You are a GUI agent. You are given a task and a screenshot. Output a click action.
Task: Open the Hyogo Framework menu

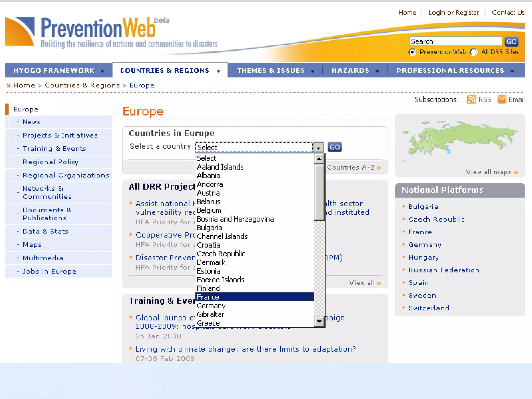point(54,71)
